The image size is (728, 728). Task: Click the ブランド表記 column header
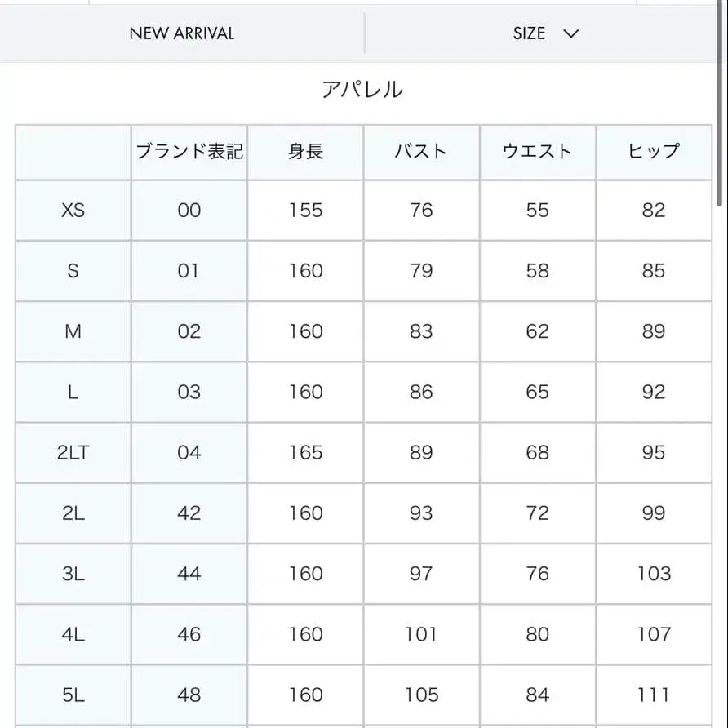189,153
